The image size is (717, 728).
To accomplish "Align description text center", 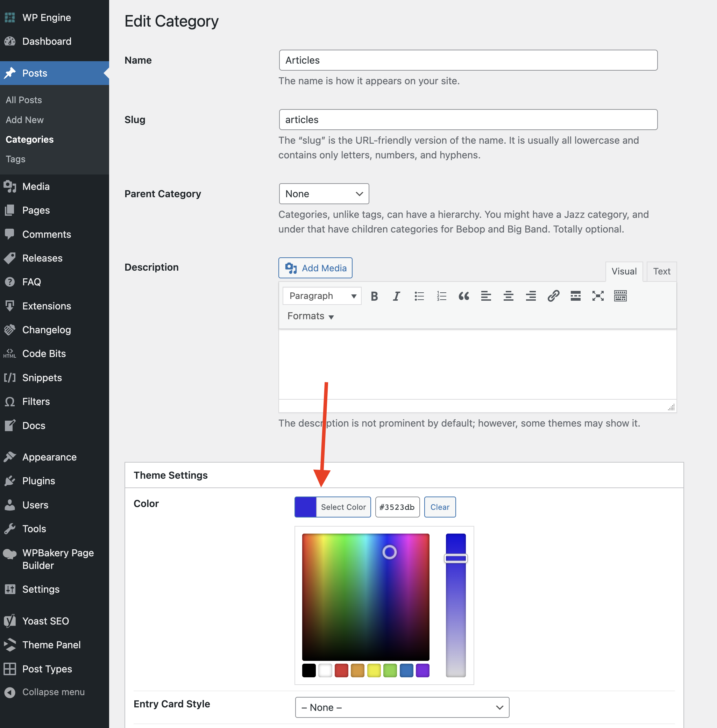I will coord(509,296).
